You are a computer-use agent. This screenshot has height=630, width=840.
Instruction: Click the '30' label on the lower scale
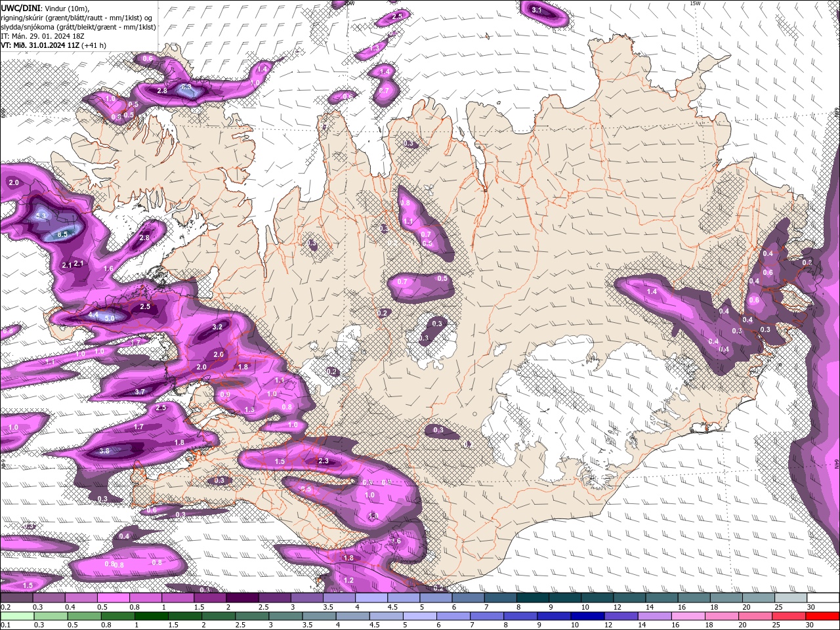coord(811,625)
